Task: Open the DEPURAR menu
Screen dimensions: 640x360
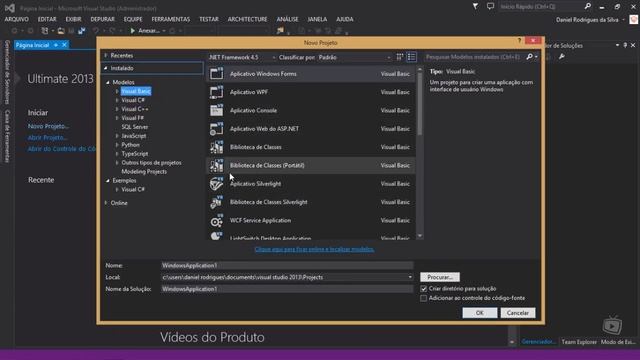Action: [x=102, y=19]
